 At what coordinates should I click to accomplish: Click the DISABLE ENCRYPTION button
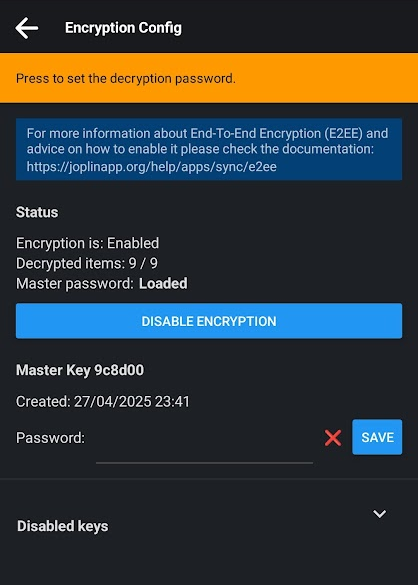pyautogui.click(x=209, y=321)
